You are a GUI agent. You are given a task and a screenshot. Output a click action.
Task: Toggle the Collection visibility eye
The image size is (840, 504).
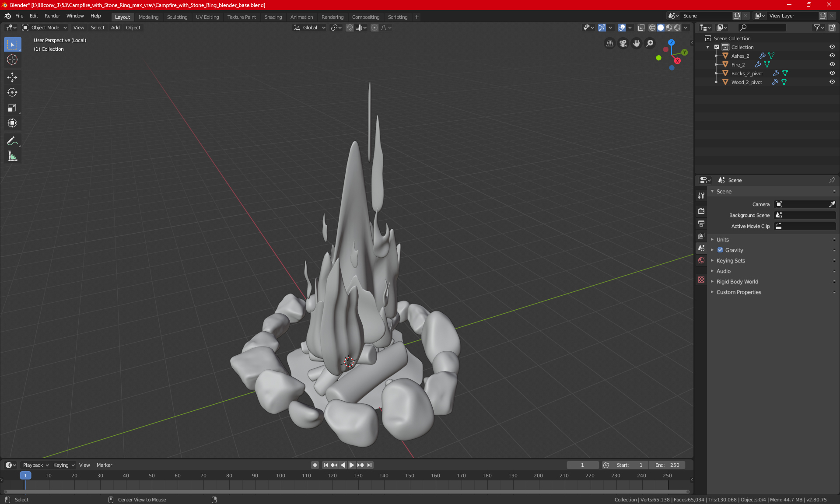click(832, 47)
